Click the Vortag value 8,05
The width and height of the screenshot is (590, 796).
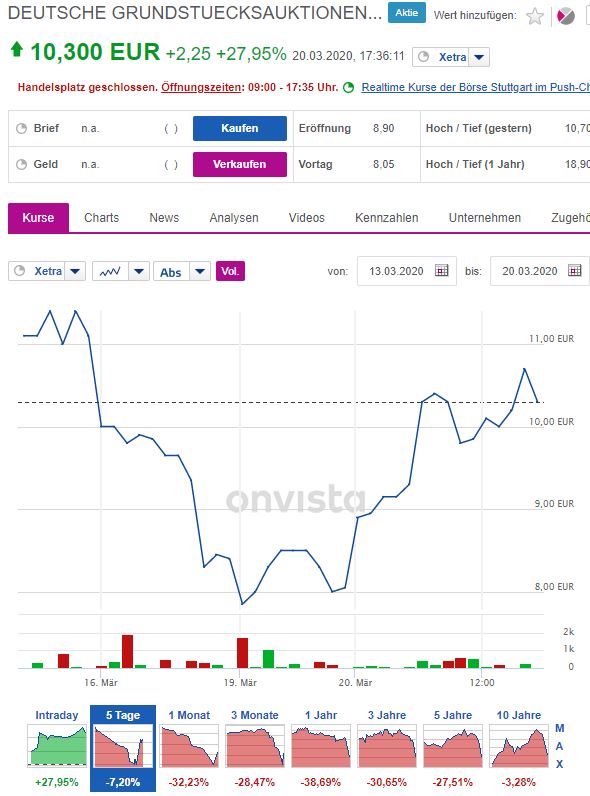383,164
